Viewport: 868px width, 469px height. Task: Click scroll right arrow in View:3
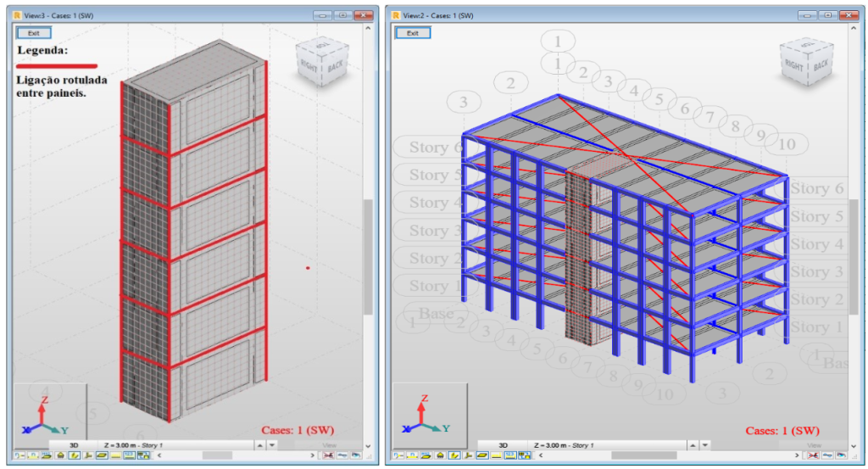pos(312,455)
